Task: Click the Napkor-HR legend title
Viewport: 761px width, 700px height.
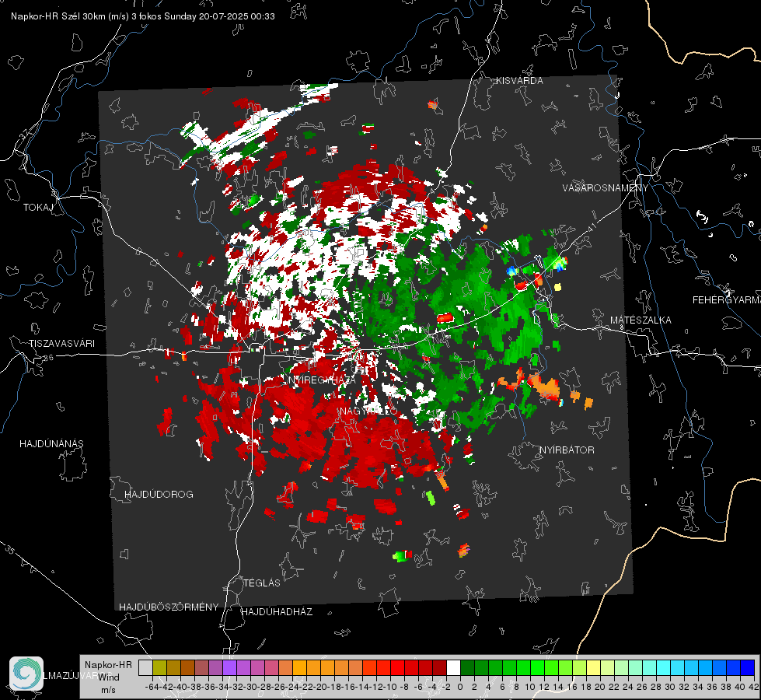Action: [108, 665]
